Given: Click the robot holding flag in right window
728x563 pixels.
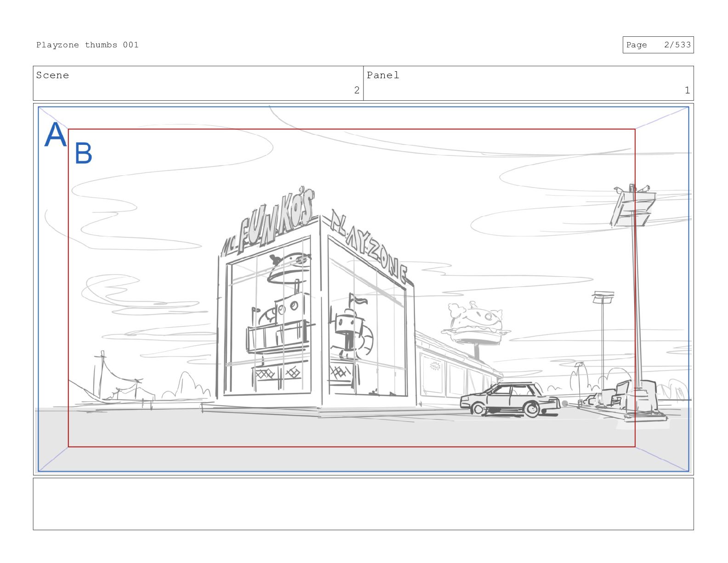Looking at the screenshot, I should pos(348,327).
